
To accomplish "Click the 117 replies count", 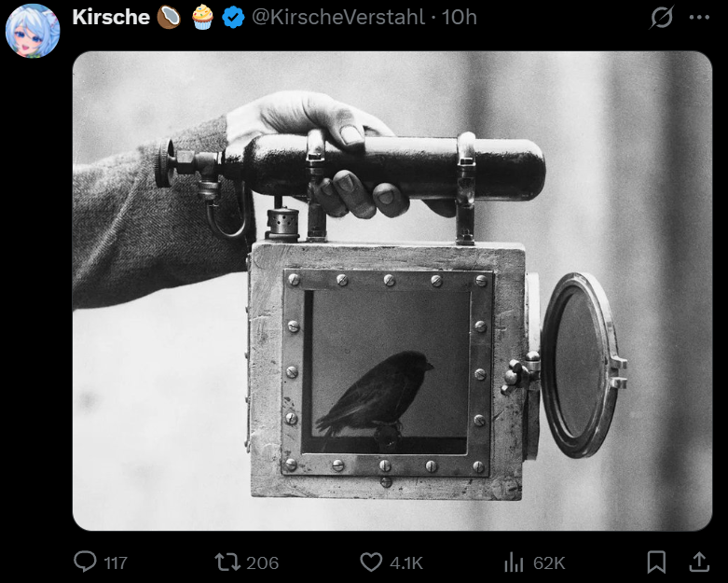I will tap(116, 563).
